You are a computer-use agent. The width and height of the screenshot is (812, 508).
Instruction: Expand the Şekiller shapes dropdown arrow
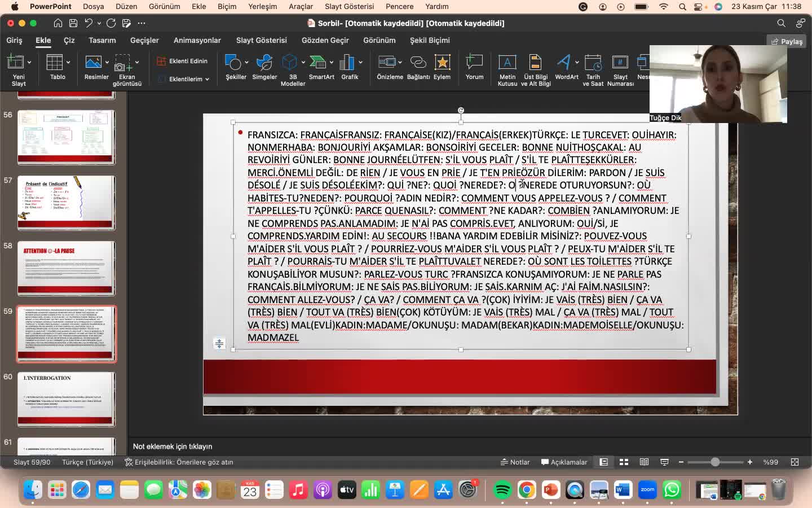tap(246, 62)
